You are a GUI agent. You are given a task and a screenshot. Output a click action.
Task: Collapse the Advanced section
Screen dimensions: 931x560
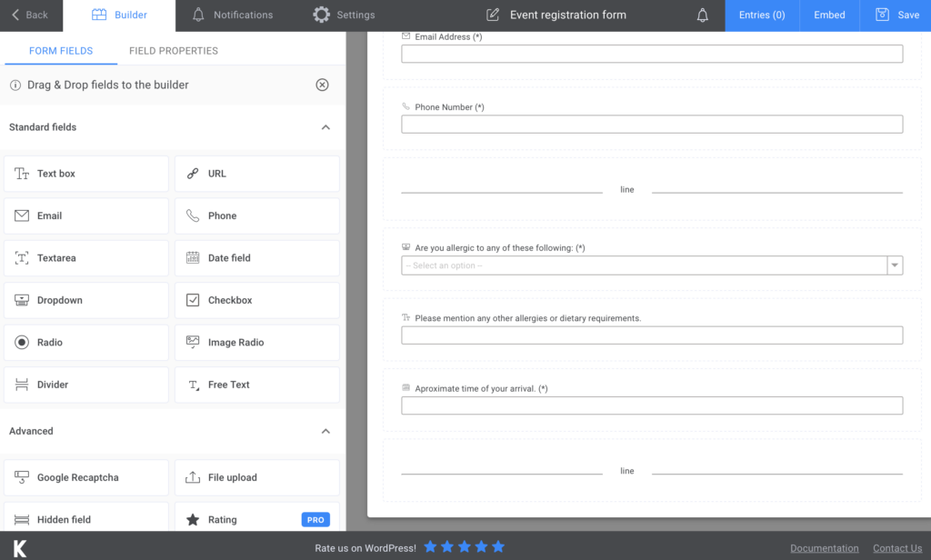(x=325, y=431)
